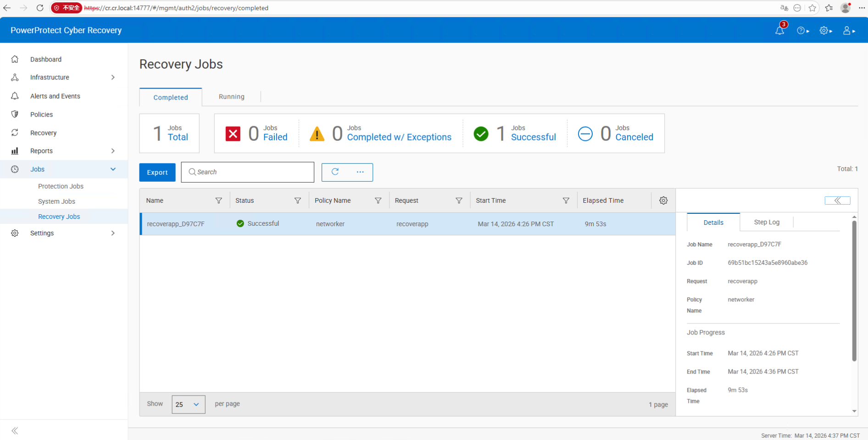This screenshot has height=440, width=868.
Task: Click the Alerts and Events bell icon
Action: tap(15, 96)
